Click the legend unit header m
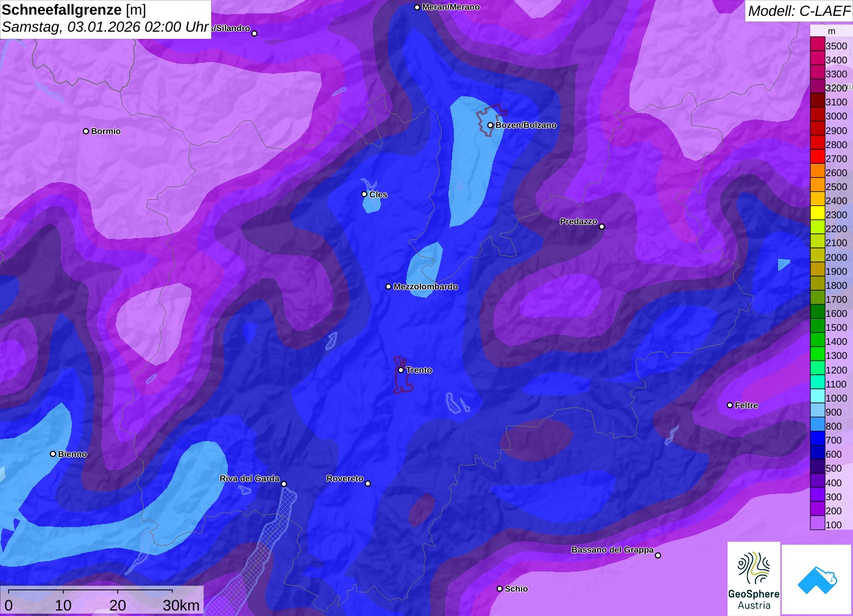Screen dimensions: 853x616 point(832,31)
